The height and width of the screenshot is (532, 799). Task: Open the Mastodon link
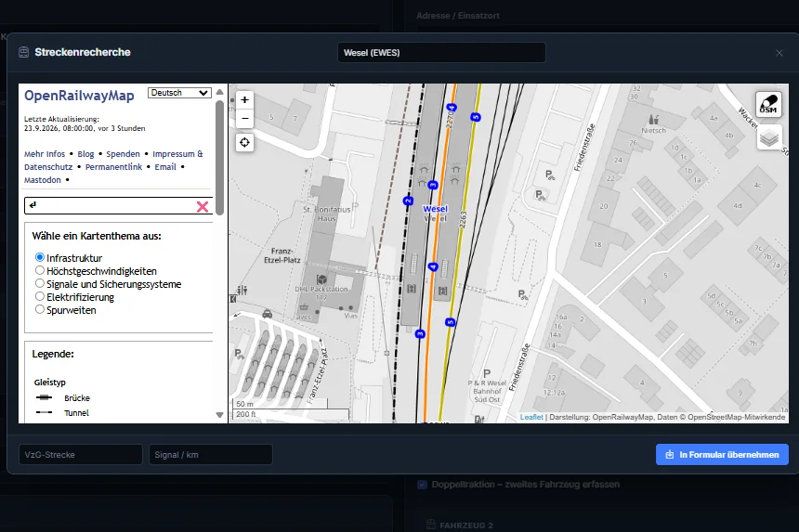[x=43, y=180]
